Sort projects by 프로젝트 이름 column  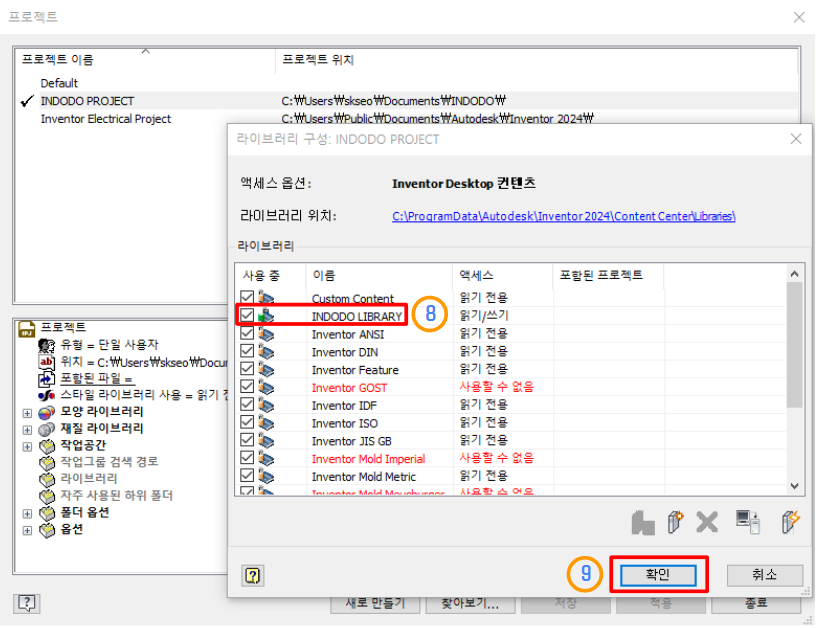[145, 60]
